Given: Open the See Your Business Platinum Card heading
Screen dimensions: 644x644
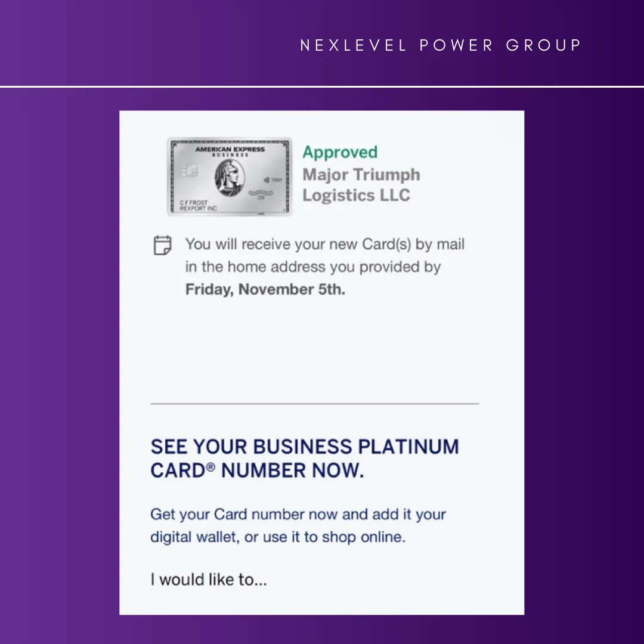Looking at the screenshot, I should (x=304, y=459).
